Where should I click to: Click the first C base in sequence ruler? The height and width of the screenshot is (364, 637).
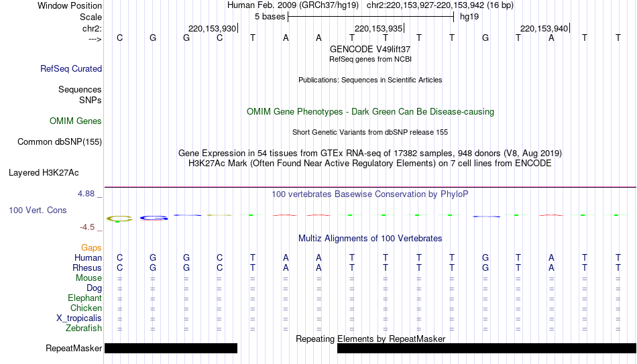click(119, 38)
